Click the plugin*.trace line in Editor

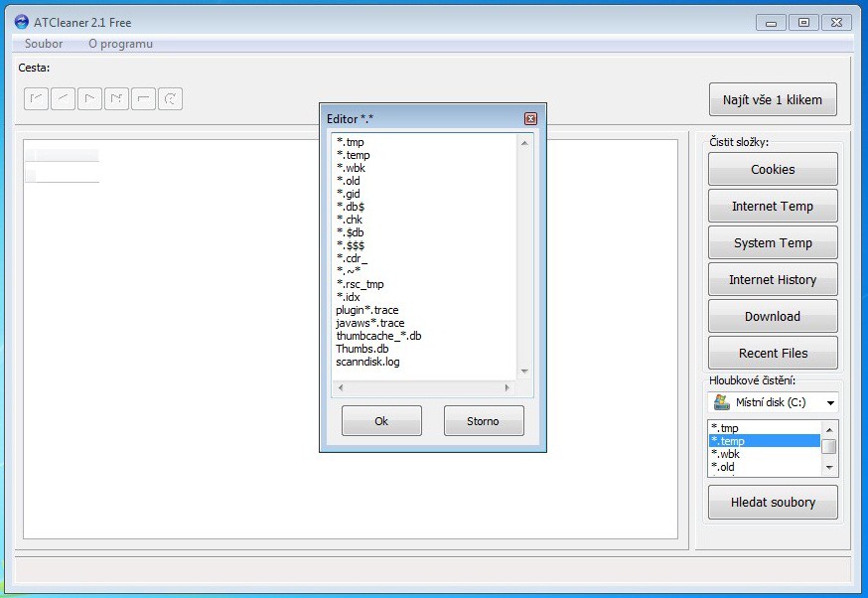pos(367,310)
